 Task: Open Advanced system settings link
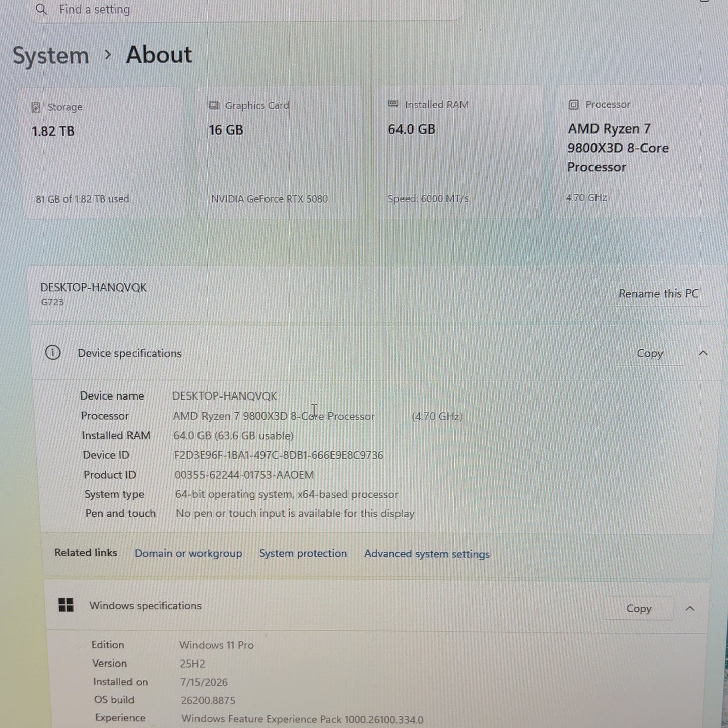pos(427,554)
